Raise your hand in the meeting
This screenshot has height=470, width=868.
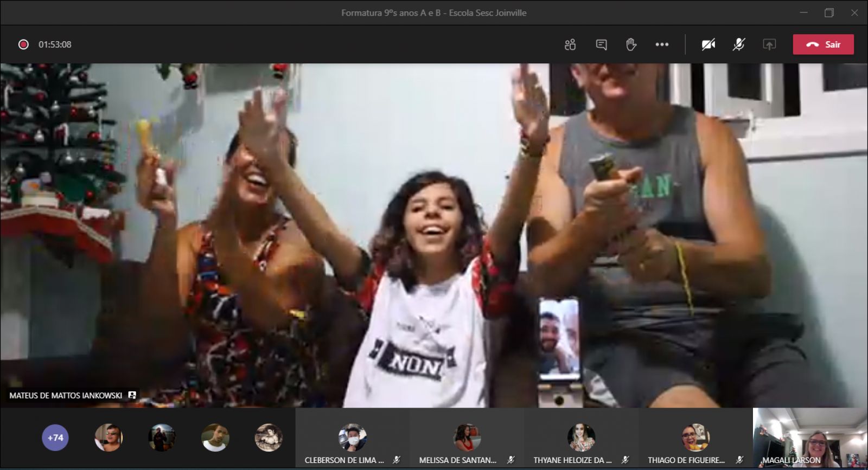[x=631, y=44]
